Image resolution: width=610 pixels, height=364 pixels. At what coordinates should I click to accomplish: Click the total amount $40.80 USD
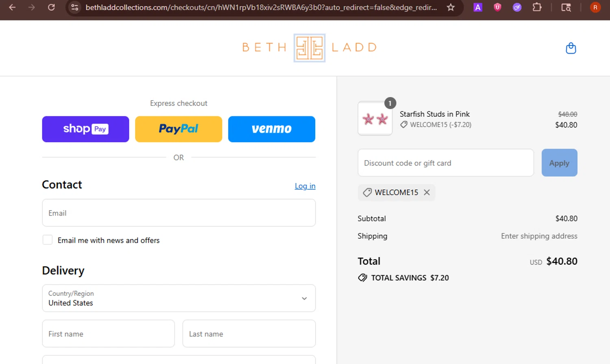[x=562, y=261]
